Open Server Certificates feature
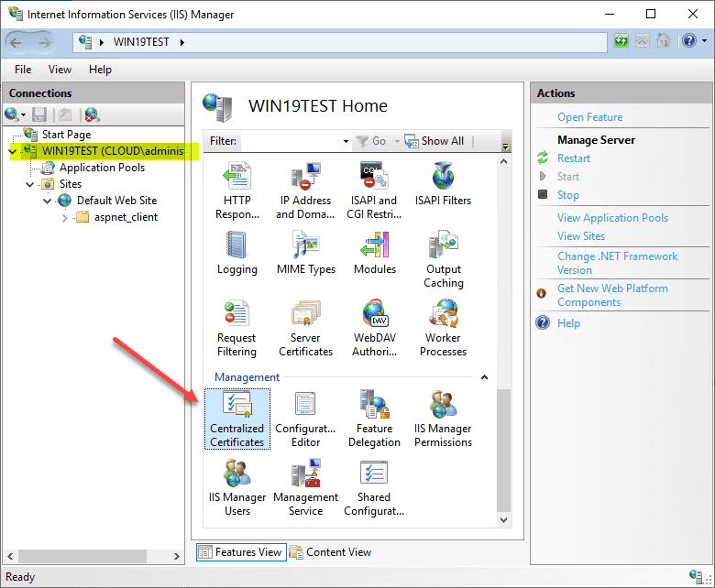This screenshot has width=715, height=588. [305, 328]
